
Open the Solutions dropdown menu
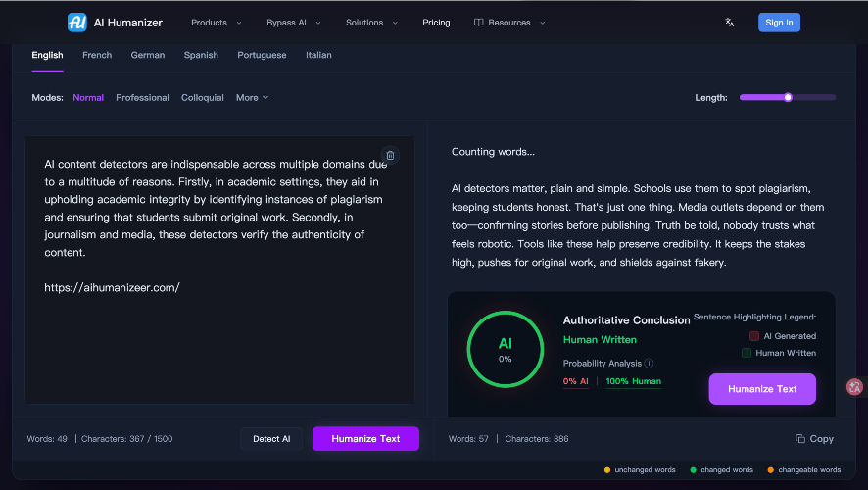pos(371,23)
